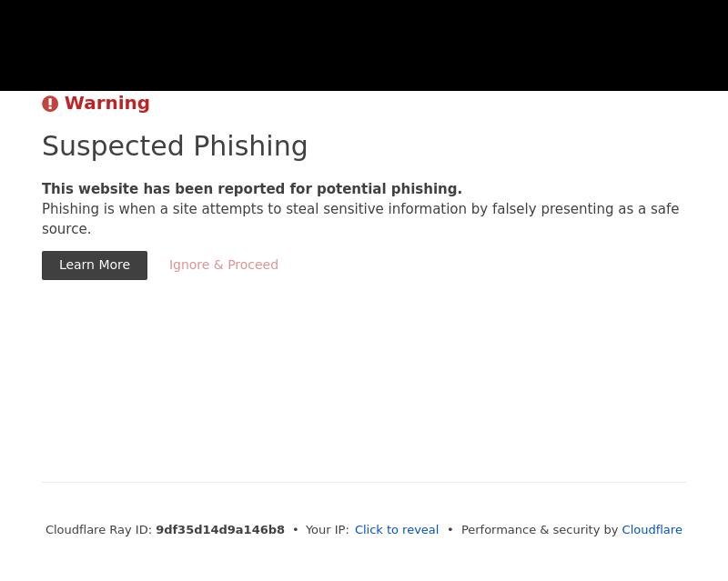728x581 pixels.
Task: Click the bold reported-for-potential-phishing sentence
Action: pos(251,189)
